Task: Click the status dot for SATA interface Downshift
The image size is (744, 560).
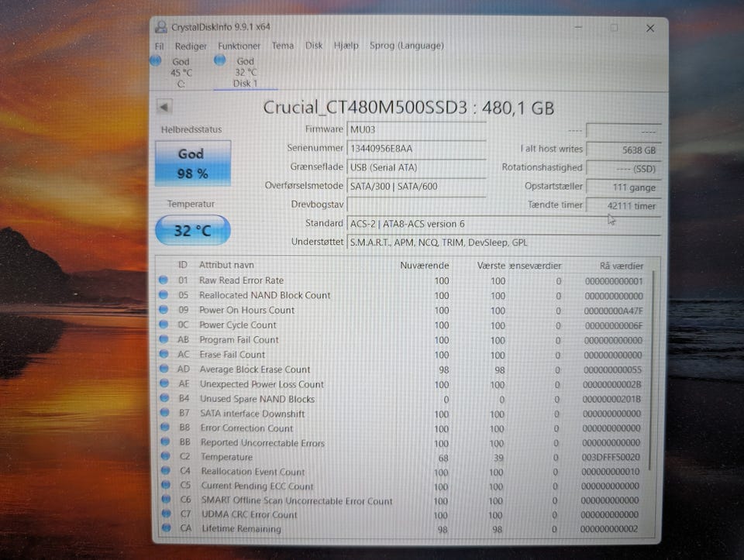Action: (164, 413)
